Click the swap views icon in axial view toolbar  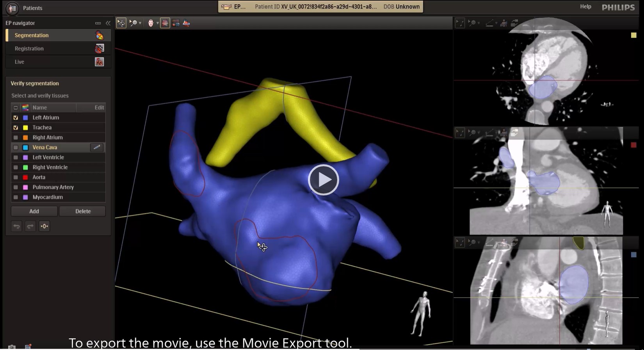pos(515,23)
